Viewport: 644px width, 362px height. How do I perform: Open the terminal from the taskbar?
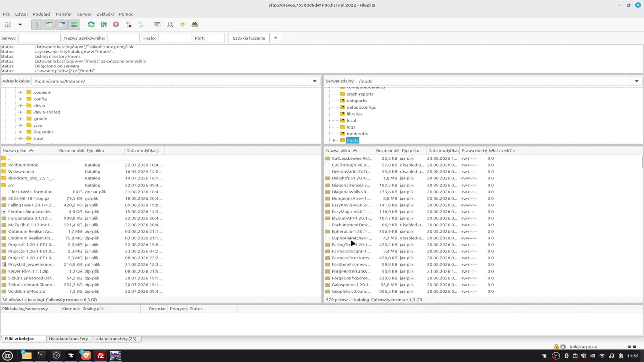[x=41, y=356]
